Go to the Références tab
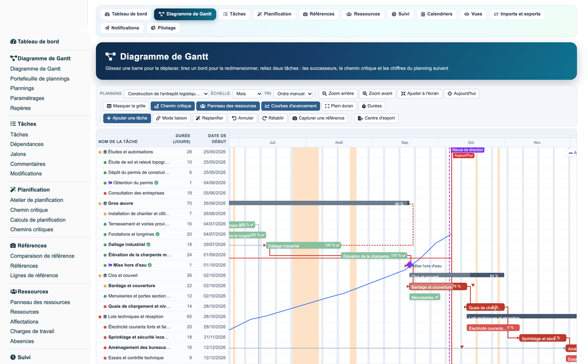588x364 pixels. (318, 14)
